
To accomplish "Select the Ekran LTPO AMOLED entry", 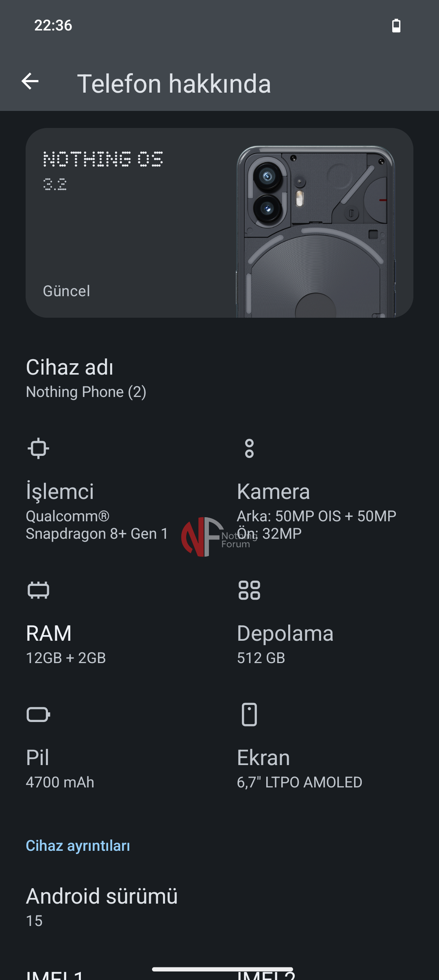I will click(x=300, y=769).
